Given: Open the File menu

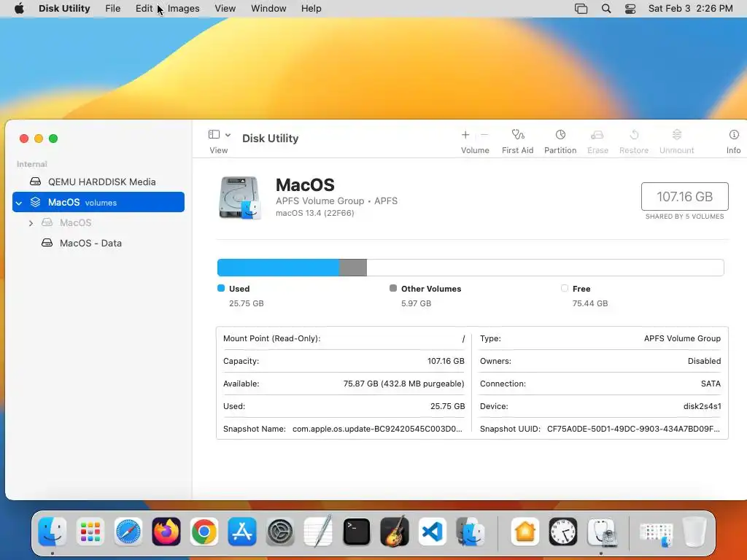Looking at the screenshot, I should tap(113, 9).
